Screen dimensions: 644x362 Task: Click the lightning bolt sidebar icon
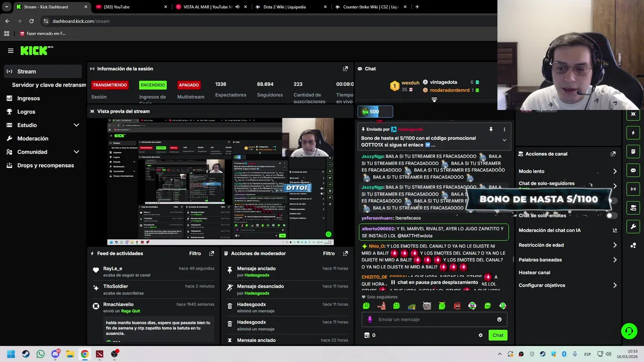[633, 133]
